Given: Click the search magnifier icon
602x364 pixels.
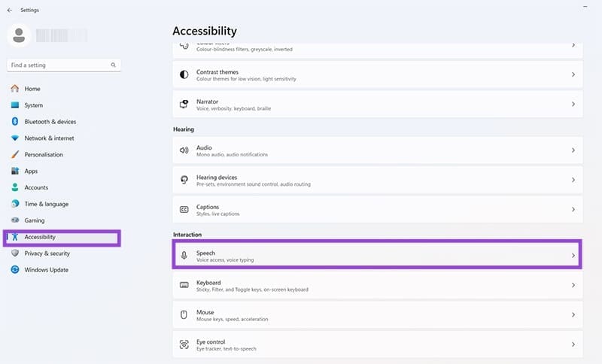Looking at the screenshot, I should point(114,65).
